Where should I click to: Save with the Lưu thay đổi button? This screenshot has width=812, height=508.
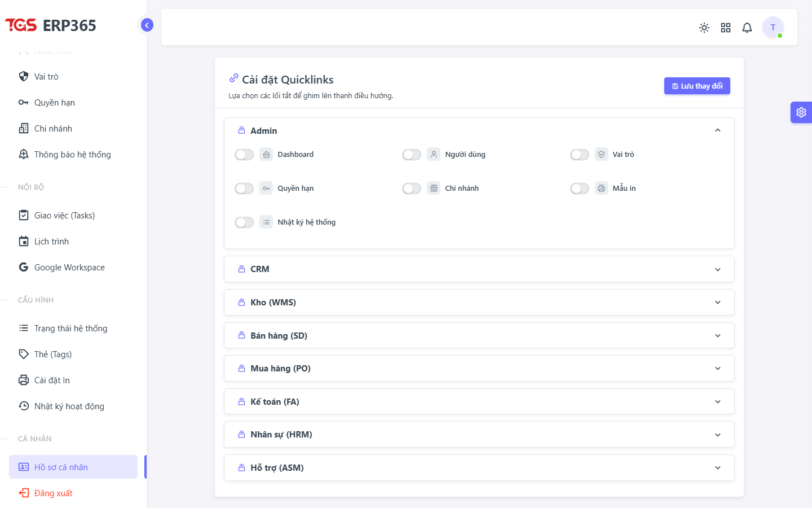click(x=697, y=86)
